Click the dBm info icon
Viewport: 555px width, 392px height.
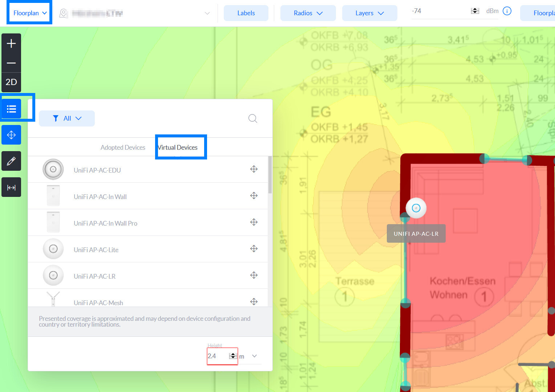tap(507, 11)
